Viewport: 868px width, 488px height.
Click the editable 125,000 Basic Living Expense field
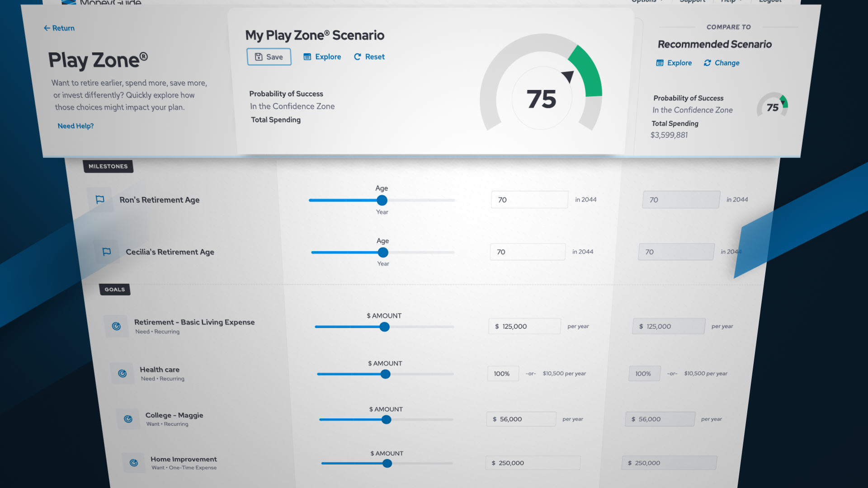tap(524, 326)
